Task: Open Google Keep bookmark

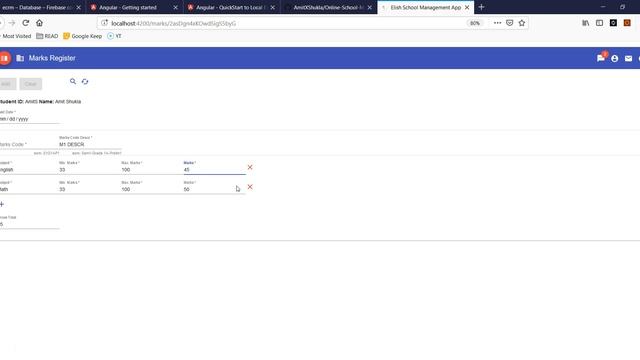Action: [x=82, y=36]
